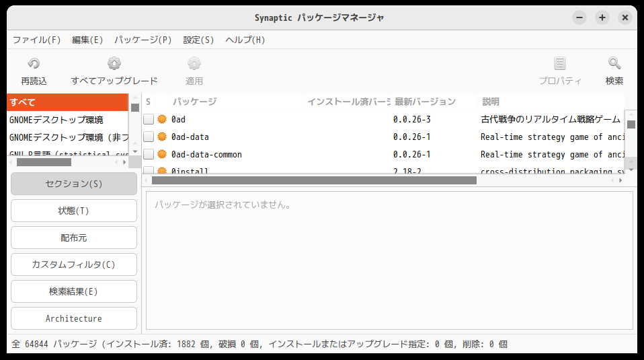The image size is (644, 360).
Task: Click the status icon of the 0ad-data package
Action: tap(162, 137)
